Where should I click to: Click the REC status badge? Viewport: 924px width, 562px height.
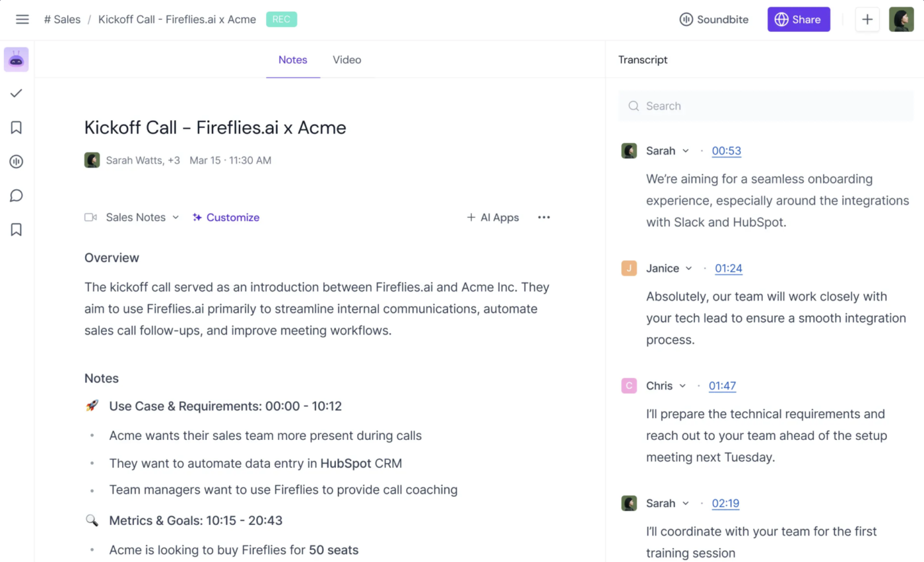[x=282, y=19]
